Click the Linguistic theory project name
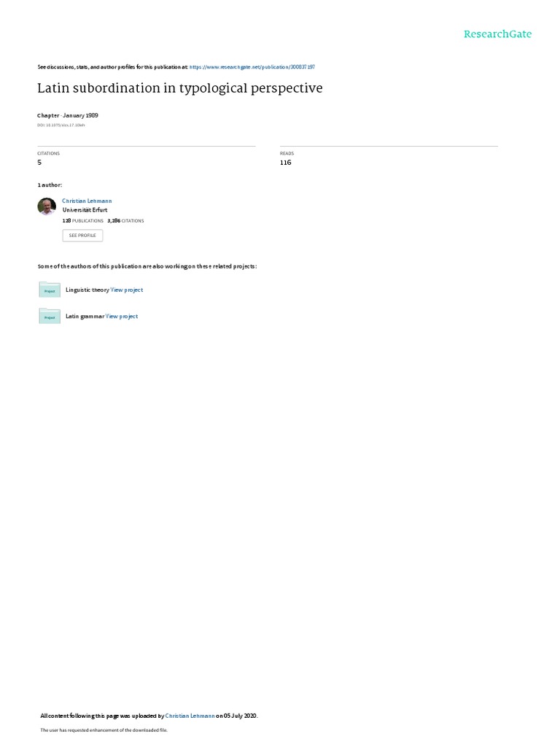560x747 pixels. click(87, 290)
